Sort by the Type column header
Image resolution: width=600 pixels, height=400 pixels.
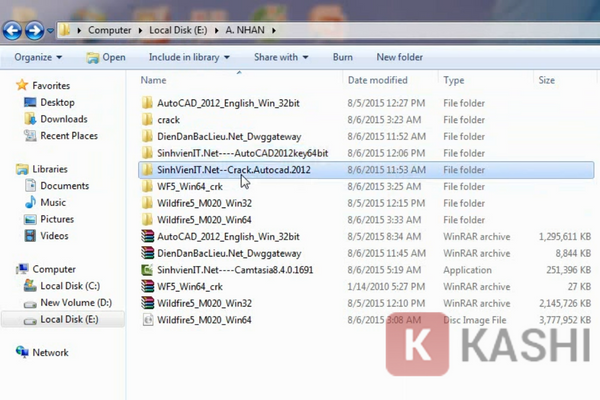tap(454, 80)
